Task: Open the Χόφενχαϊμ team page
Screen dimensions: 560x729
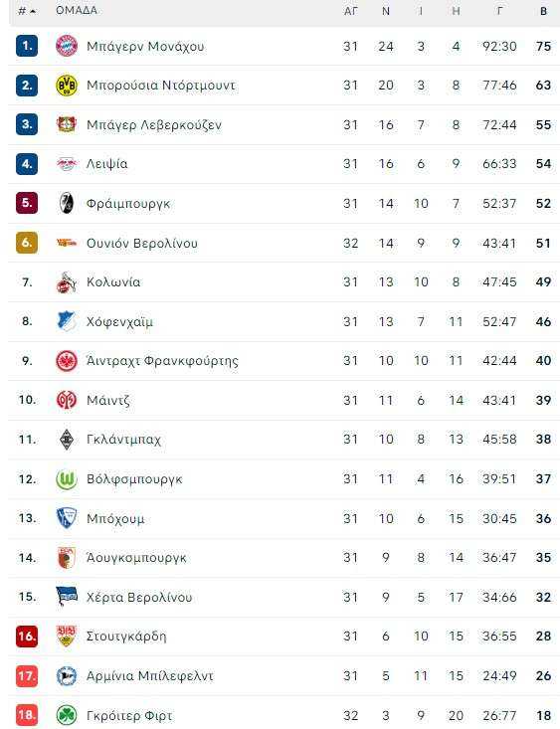Action: pyautogui.click(x=119, y=321)
